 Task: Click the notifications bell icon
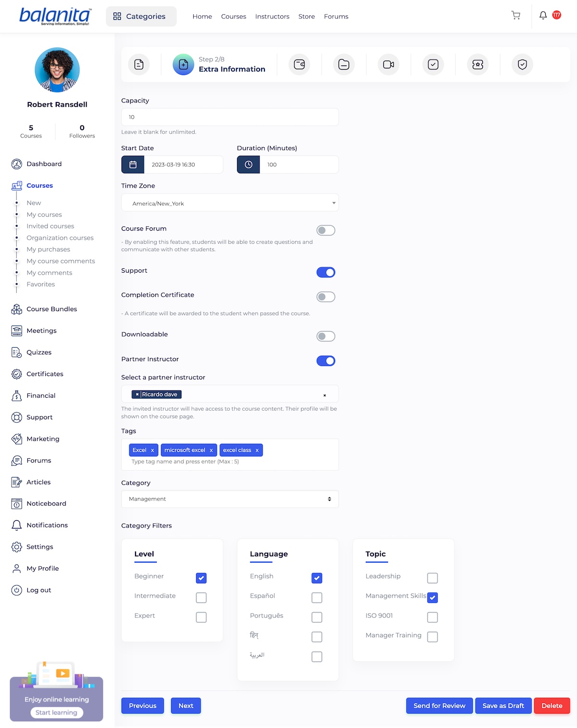click(x=543, y=15)
